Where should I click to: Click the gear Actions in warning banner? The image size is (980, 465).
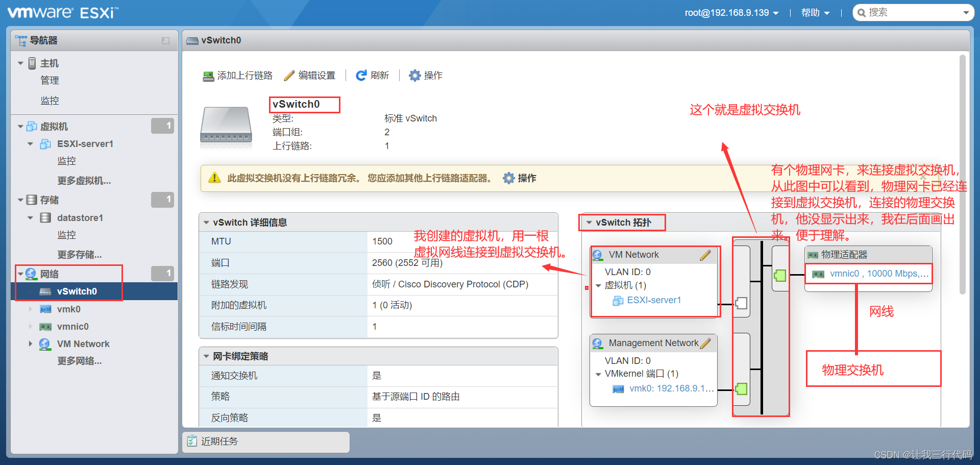tap(509, 178)
